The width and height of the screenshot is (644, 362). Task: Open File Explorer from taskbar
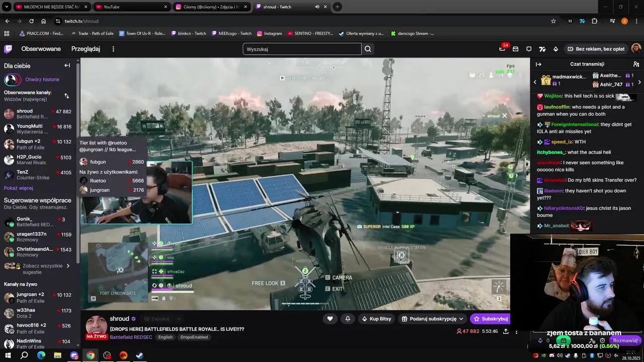click(57, 355)
